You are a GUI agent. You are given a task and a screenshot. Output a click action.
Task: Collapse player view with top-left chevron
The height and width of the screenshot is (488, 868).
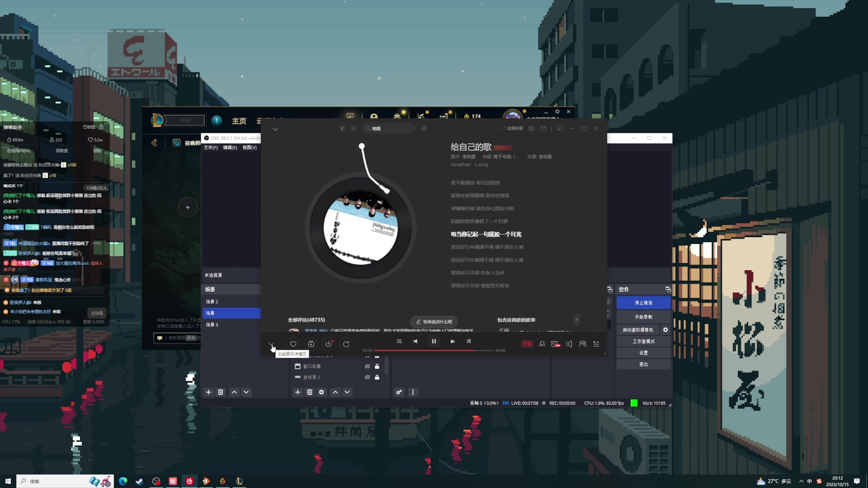pos(275,129)
